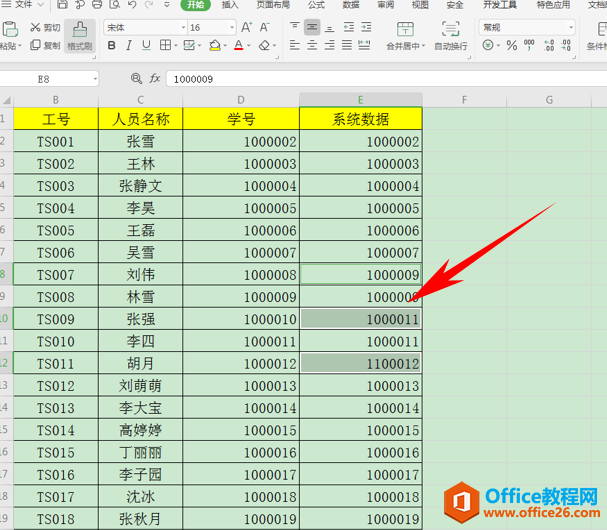607x530 pixels.
Task: Toggle Wrap Text (自动换行)
Action: point(451,36)
